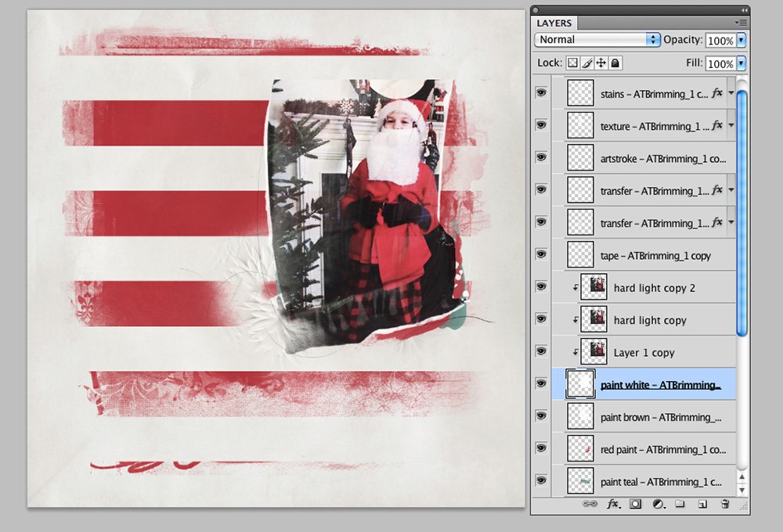Click scrollbar down arrow in Layers panel
The image size is (783, 532).
pyautogui.click(x=742, y=490)
